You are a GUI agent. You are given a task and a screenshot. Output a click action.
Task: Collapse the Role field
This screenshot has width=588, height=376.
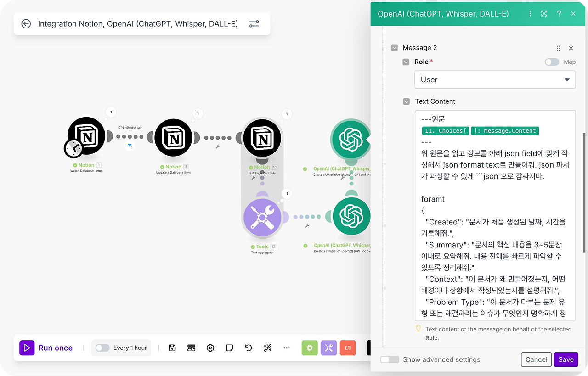click(406, 62)
